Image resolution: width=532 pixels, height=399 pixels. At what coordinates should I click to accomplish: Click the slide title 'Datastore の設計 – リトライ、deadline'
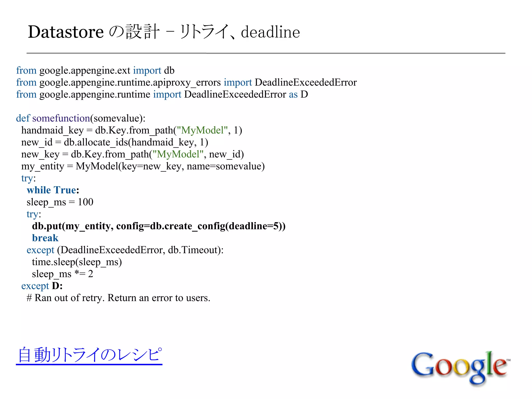tap(164, 32)
